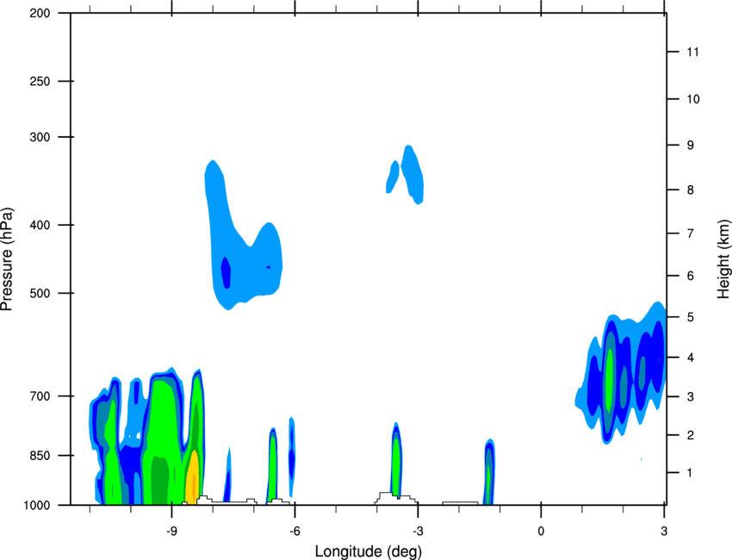Click the contour column near longitude -1.3

pos(488,472)
